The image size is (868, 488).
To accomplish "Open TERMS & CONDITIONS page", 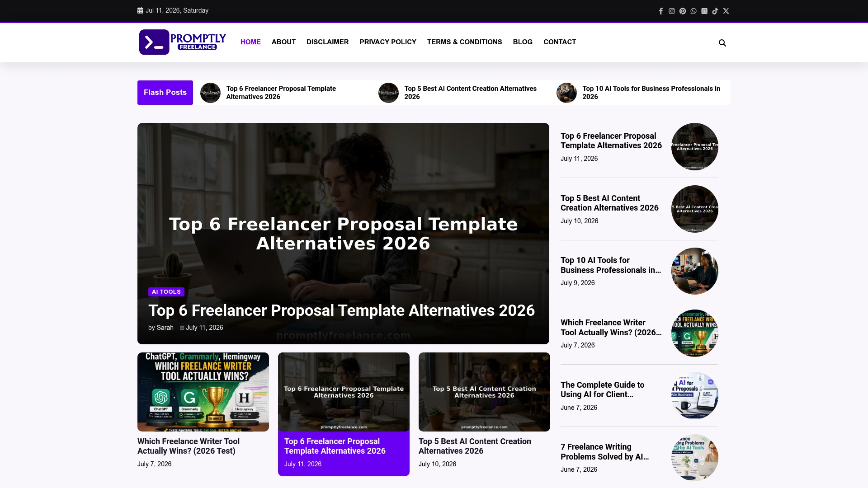I will tap(464, 42).
